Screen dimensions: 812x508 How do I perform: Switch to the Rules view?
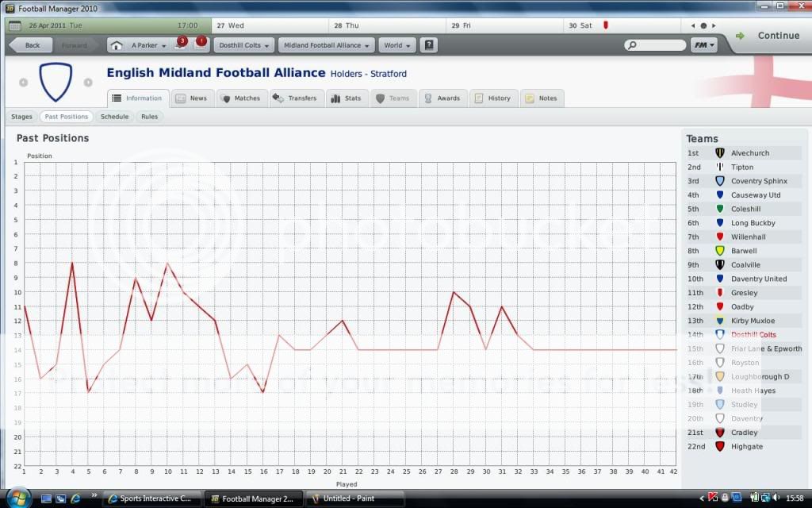[x=149, y=117]
